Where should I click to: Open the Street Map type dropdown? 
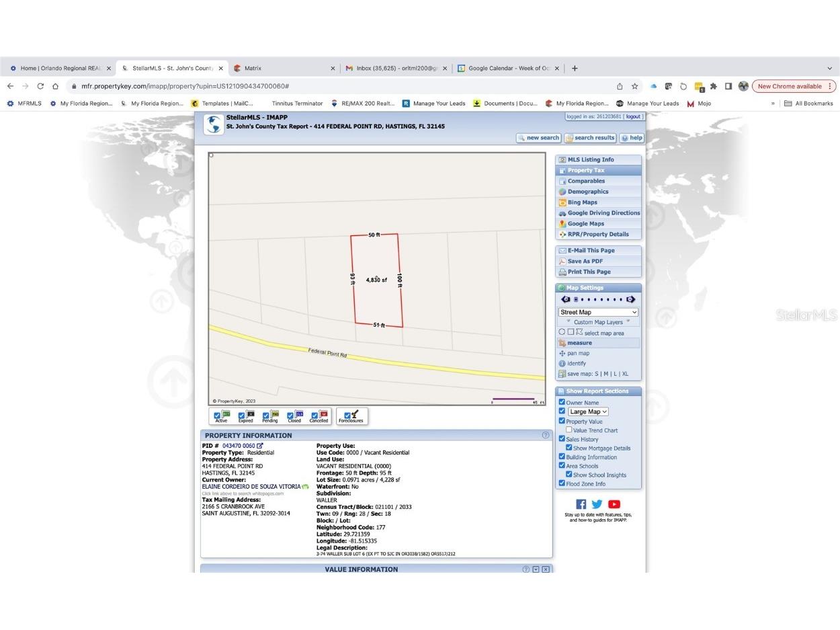[597, 312]
